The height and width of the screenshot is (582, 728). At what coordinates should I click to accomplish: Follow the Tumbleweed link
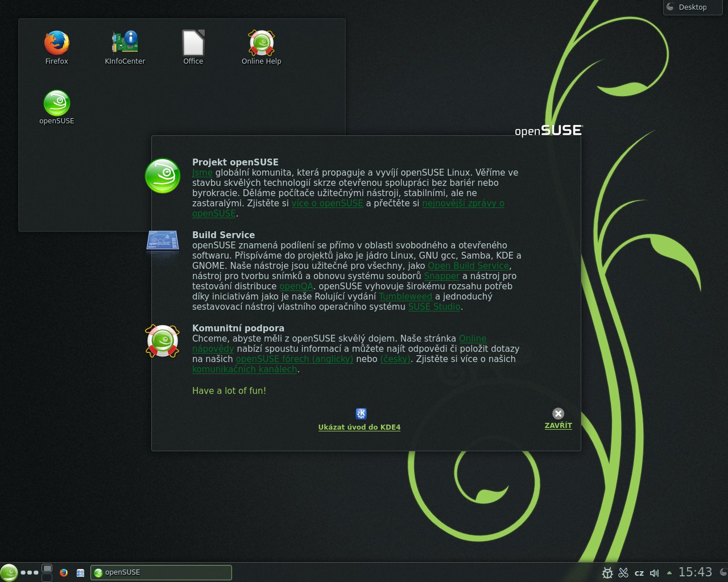406,297
